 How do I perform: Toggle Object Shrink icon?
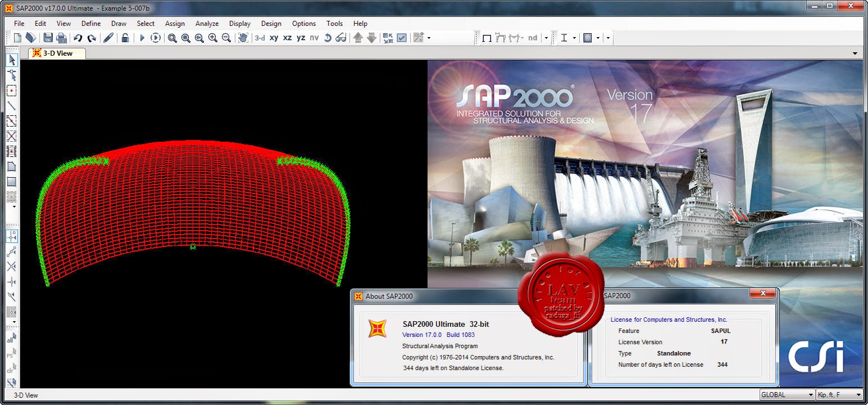pos(388,38)
